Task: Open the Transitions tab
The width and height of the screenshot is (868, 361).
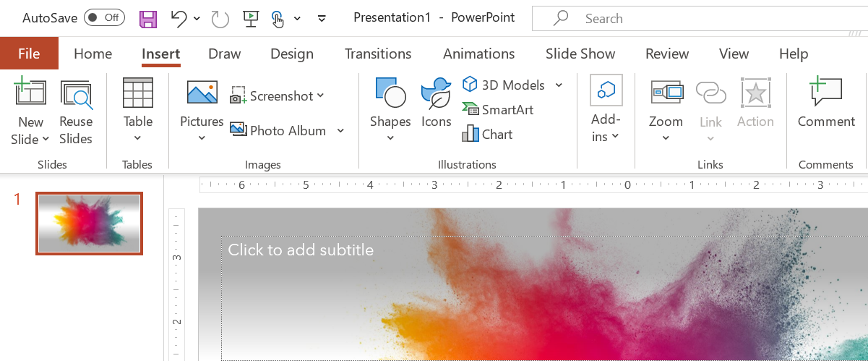Action: click(378, 54)
